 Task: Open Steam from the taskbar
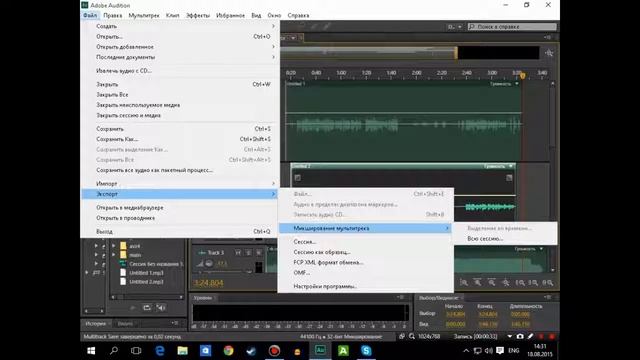click(251, 351)
